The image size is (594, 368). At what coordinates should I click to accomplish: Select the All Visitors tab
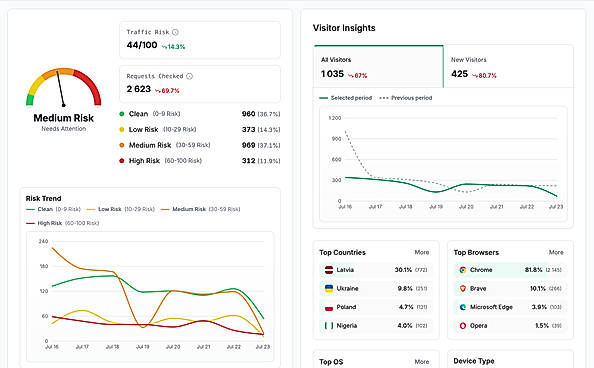pyautogui.click(x=378, y=67)
